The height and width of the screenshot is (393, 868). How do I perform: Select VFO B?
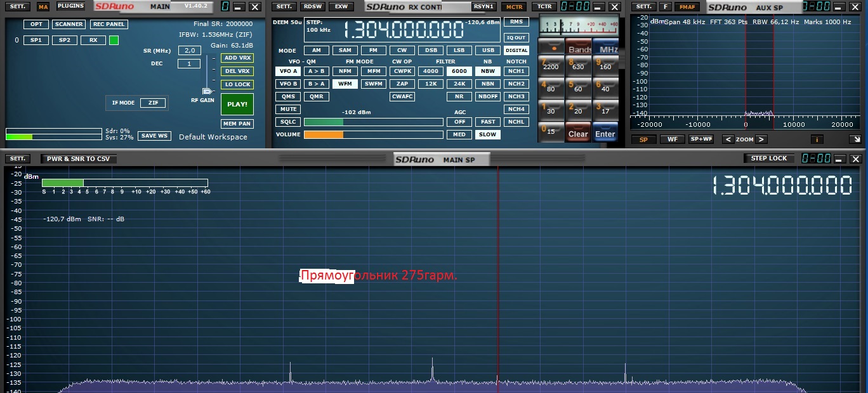[288, 84]
